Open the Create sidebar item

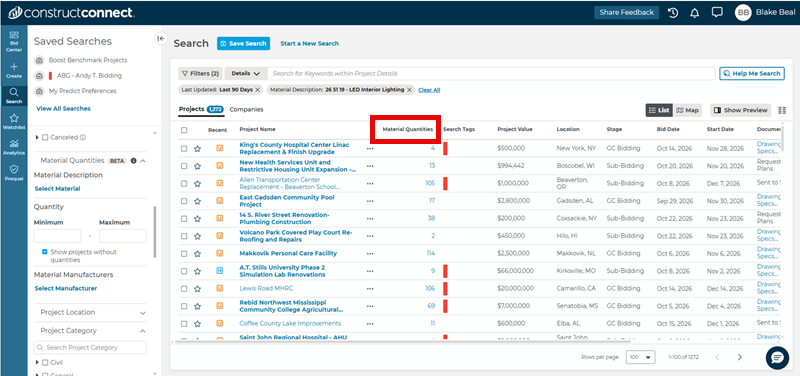pyautogui.click(x=14, y=70)
